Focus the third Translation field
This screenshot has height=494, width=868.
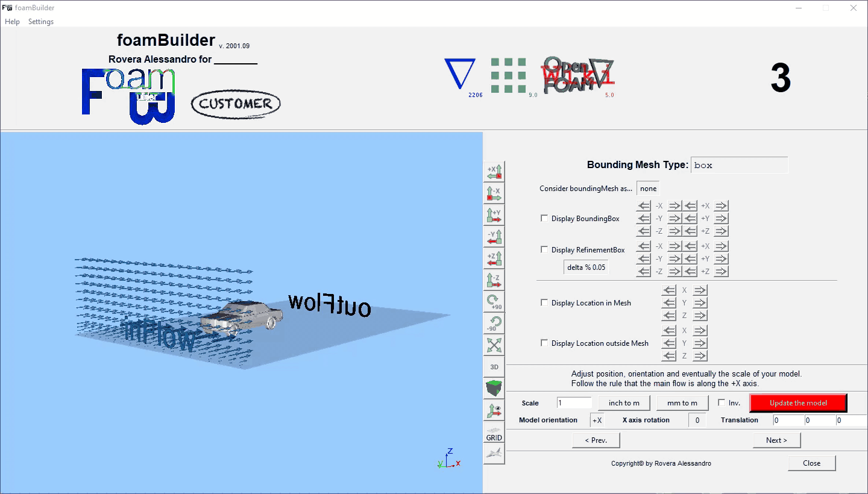(852, 421)
